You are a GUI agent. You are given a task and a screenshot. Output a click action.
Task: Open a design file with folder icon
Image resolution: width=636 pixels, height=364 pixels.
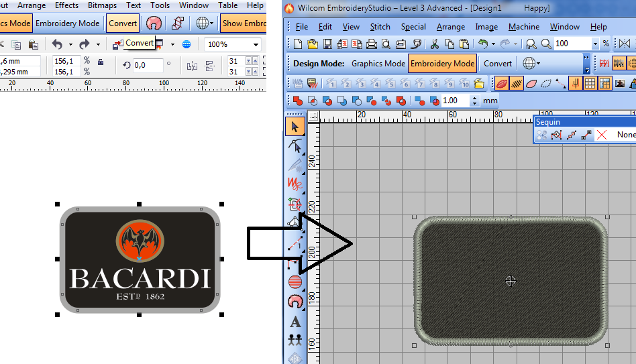(313, 44)
